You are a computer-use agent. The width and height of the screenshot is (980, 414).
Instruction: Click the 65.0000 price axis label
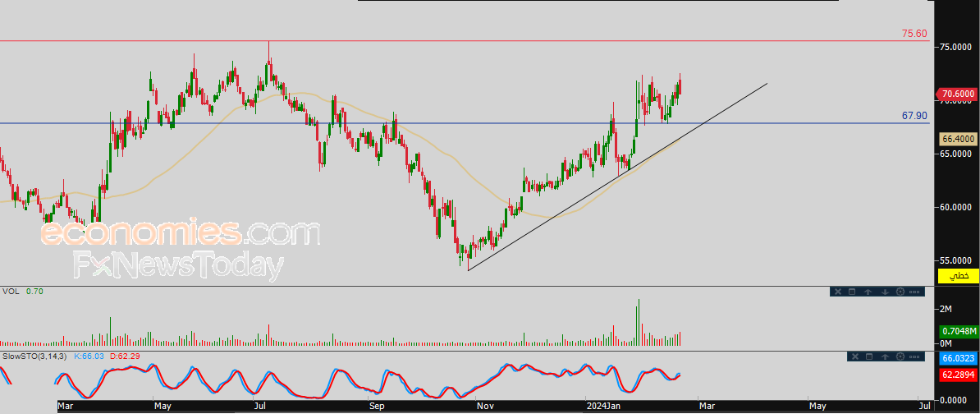click(956, 154)
